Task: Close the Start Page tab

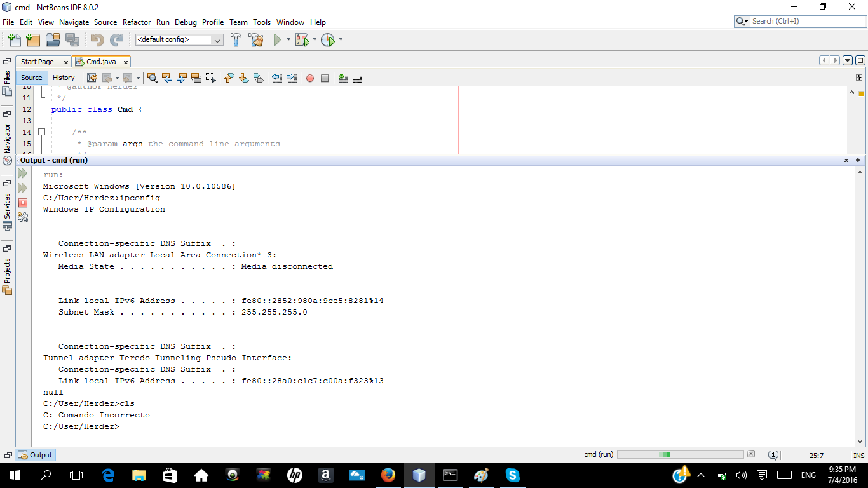Action: coord(67,62)
